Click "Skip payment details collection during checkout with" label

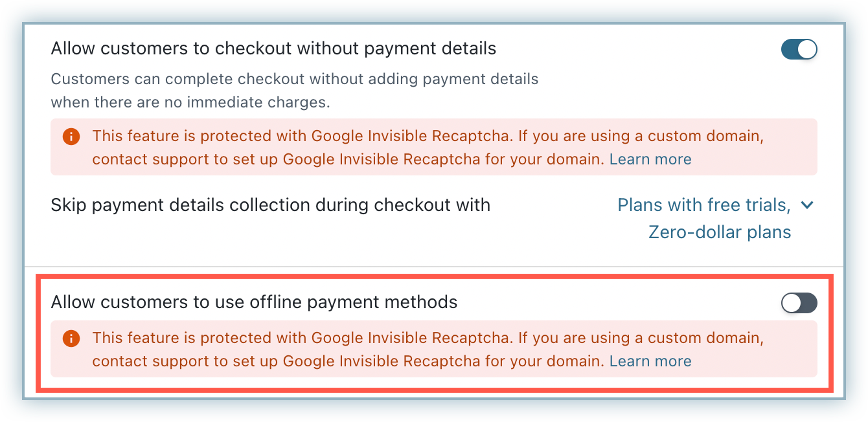pyautogui.click(x=270, y=205)
